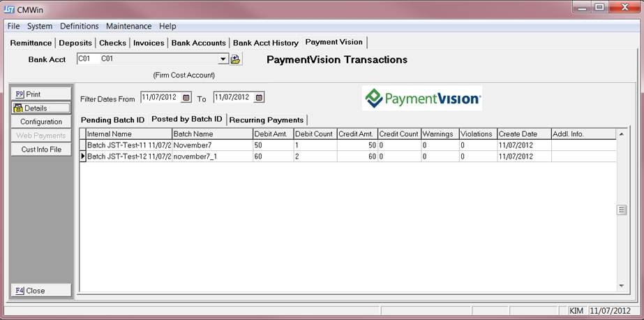Select the Recurring Payments tab
This screenshot has width=644, height=320.
pyautogui.click(x=267, y=119)
